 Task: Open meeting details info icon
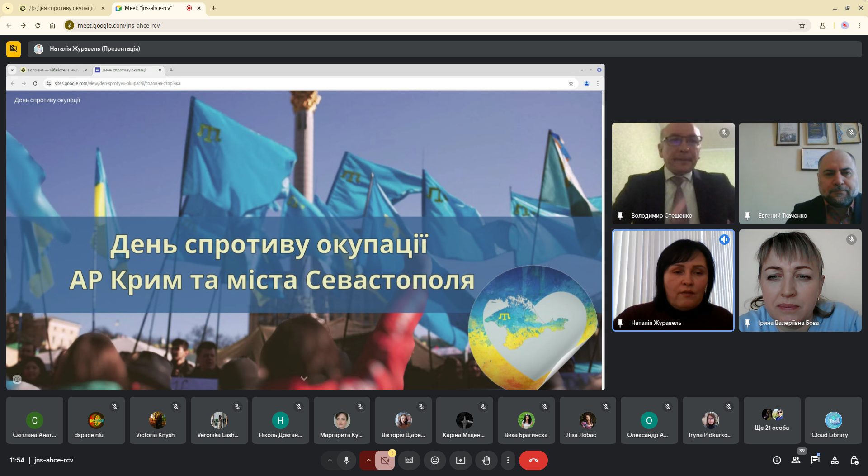point(777,460)
